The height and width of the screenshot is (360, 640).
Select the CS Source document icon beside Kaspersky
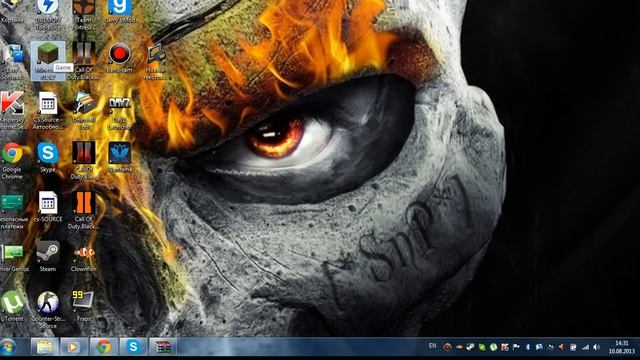[48, 110]
